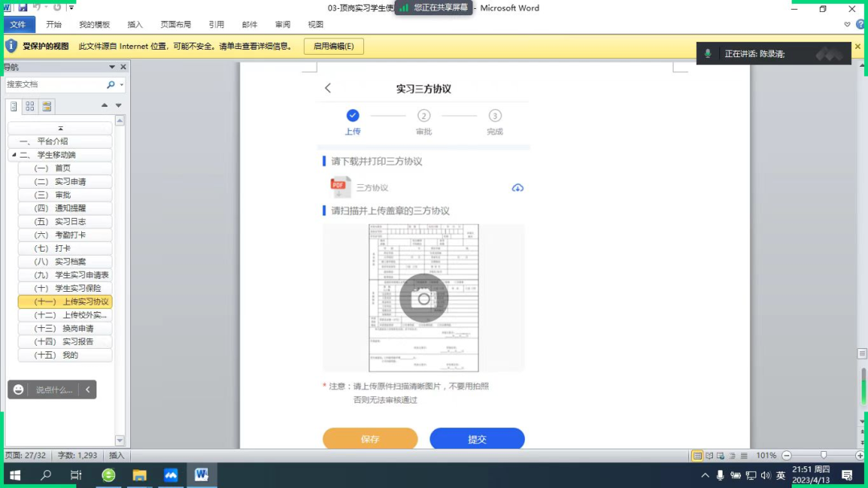Click the zoom in plus button
The height and width of the screenshot is (488, 868).
click(860, 456)
